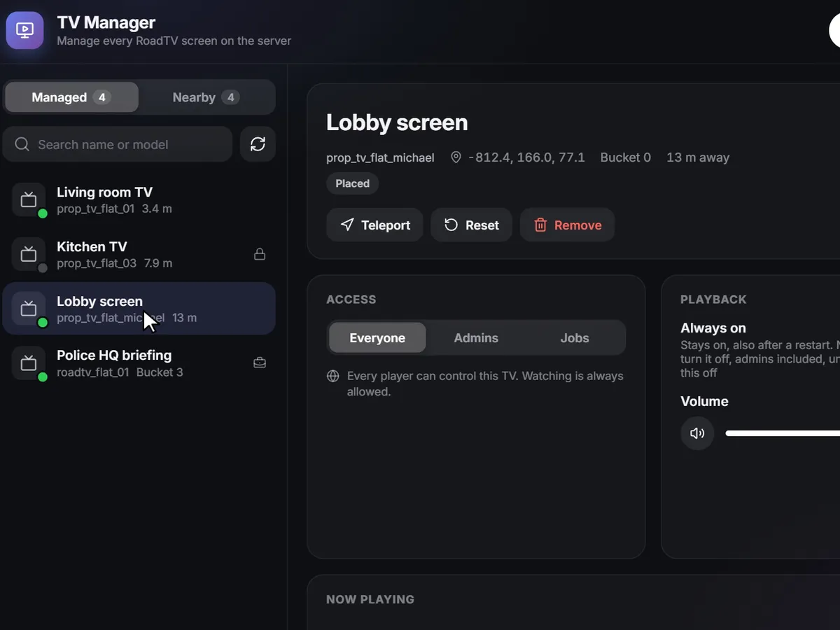Select the Kitchen TV row
The width and height of the screenshot is (840, 630).
click(139, 254)
